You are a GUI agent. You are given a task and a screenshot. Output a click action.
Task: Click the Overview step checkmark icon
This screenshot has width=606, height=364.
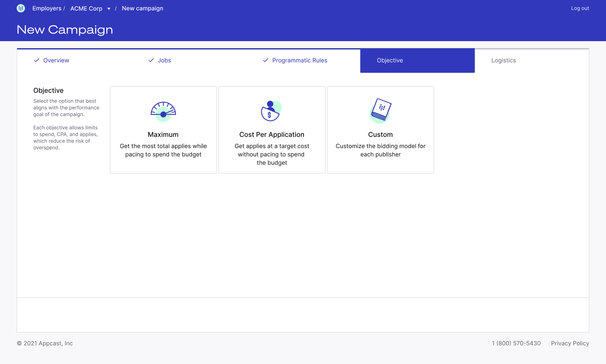pos(37,60)
